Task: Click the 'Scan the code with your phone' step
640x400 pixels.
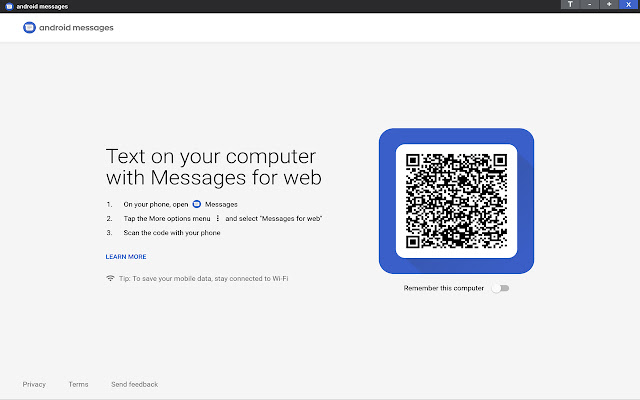Action: click(x=172, y=233)
